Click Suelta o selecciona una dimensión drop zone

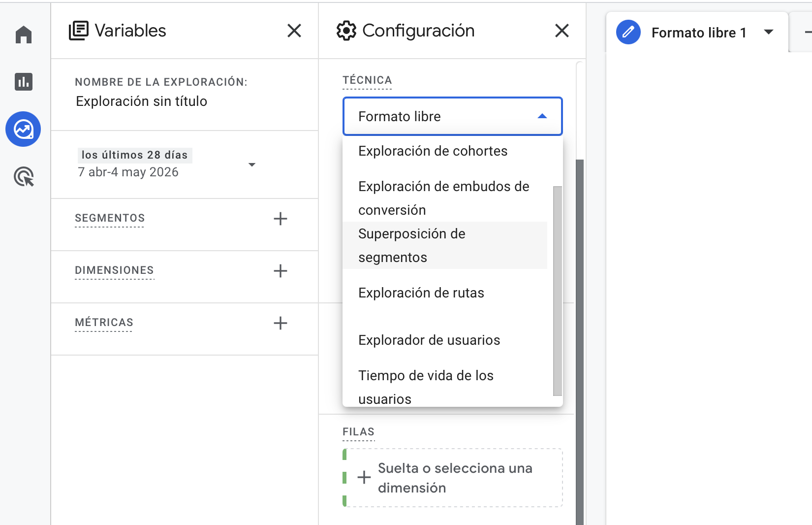[453, 478]
